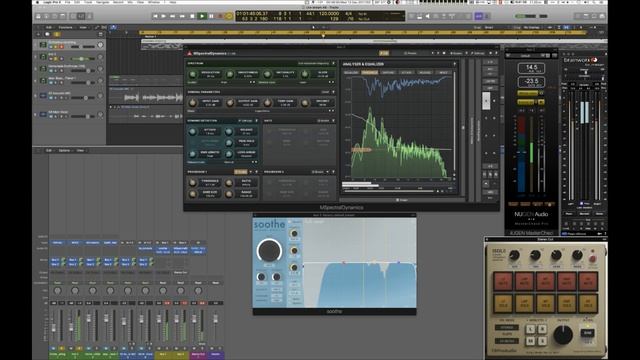This screenshot has height=360, width=640.
Task: Adjust the Input Gain knob
Action: [x=193, y=103]
